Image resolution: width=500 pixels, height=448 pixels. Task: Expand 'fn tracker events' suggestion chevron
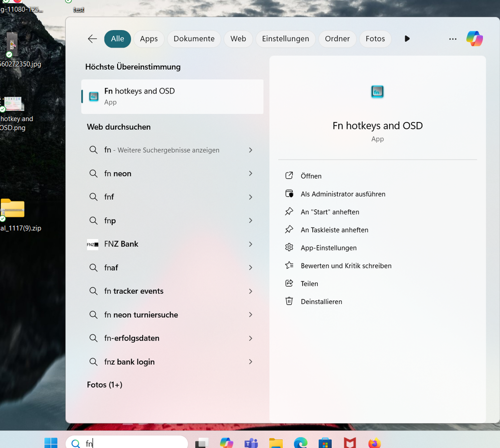(250, 291)
